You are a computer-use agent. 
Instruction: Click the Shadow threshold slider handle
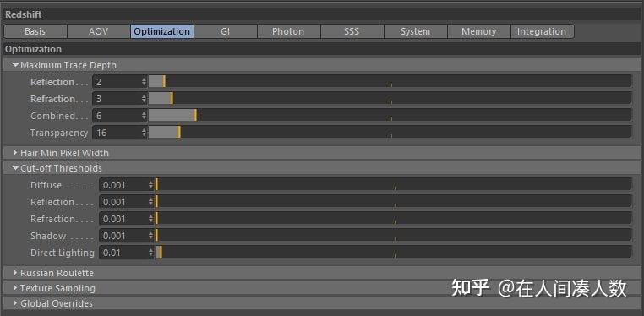point(157,235)
